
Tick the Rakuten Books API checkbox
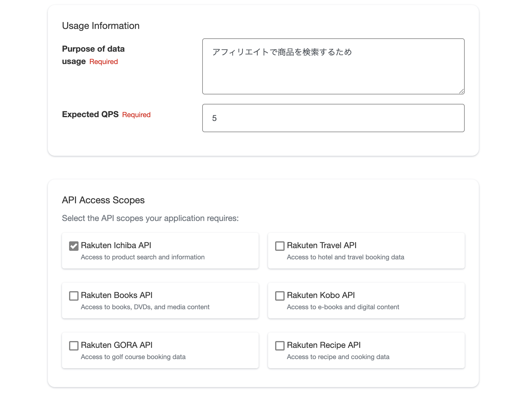pyautogui.click(x=74, y=296)
